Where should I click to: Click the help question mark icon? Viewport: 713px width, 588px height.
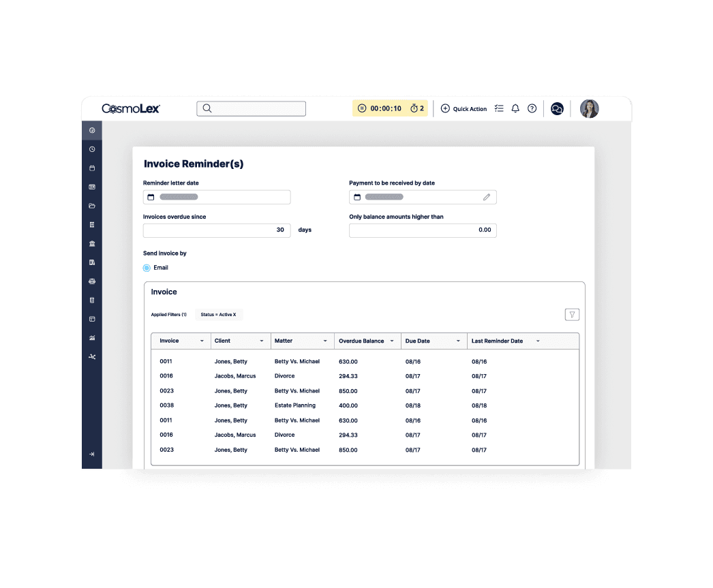tap(532, 108)
